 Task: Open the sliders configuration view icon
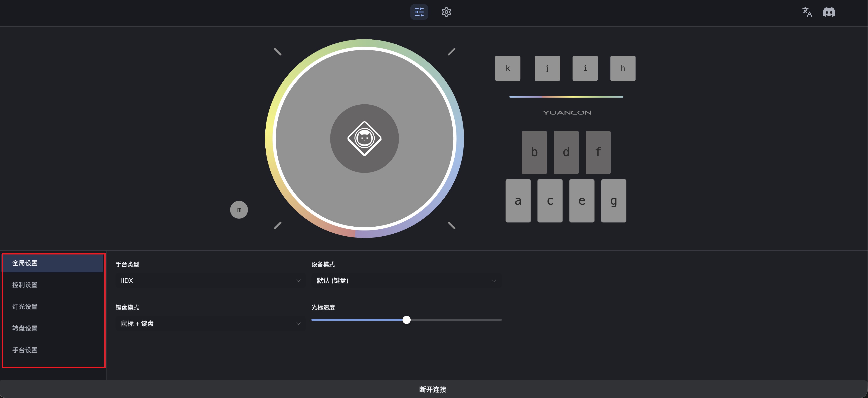click(x=419, y=12)
